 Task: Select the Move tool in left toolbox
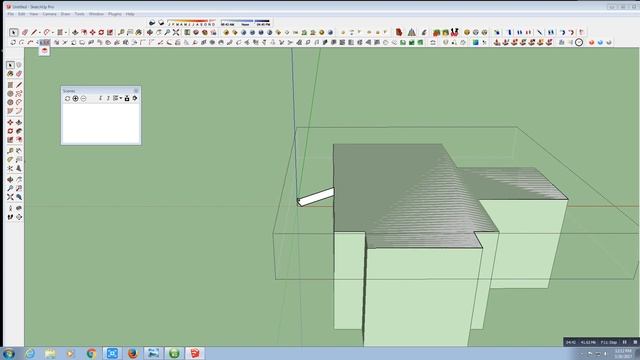(x=10, y=122)
